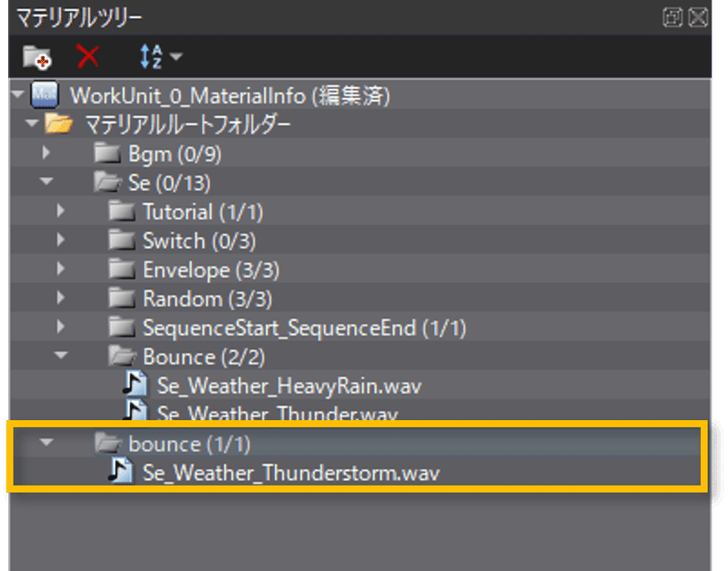728x571 pixels.
Task: Click the A-Z sort icon
Action: point(151,56)
